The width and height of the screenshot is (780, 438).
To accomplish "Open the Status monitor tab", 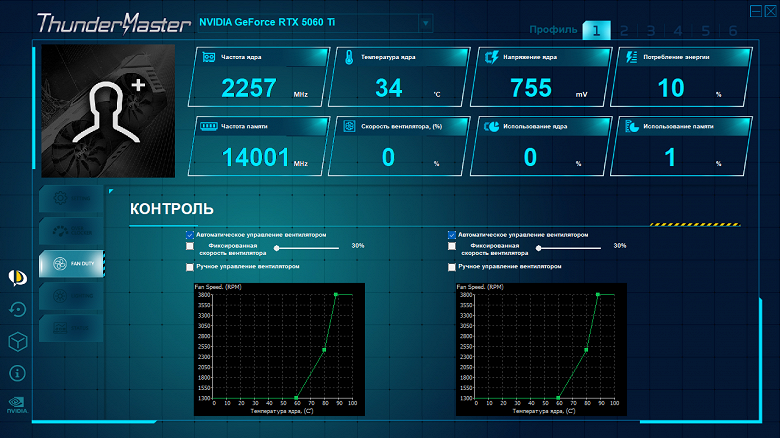I will pyautogui.click(x=71, y=328).
